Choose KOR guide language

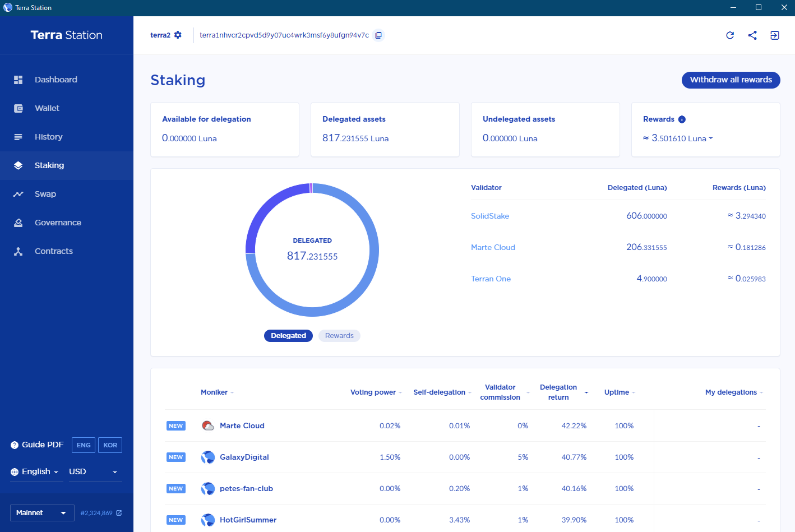coord(110,445)
